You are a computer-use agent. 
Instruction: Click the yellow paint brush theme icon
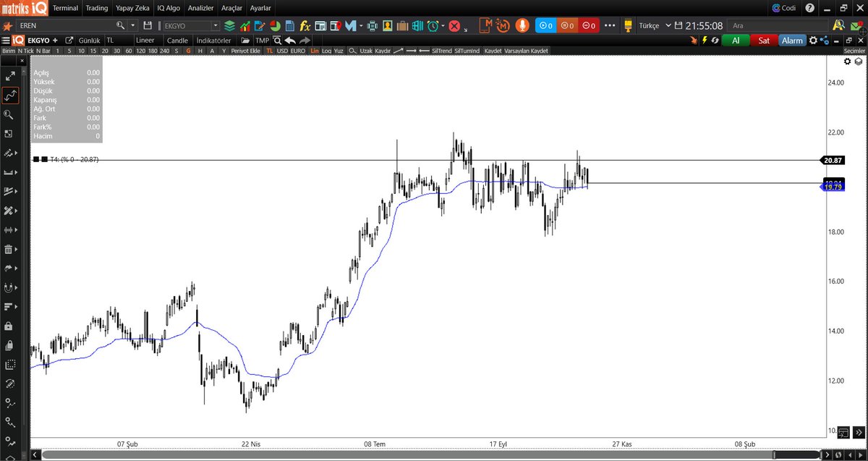coord(629,25)
